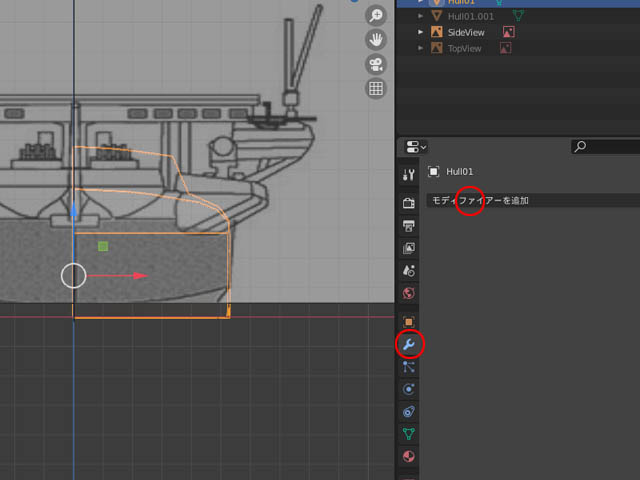Open the Tool properties tab

pyautogui.click(x=409, y=175)
